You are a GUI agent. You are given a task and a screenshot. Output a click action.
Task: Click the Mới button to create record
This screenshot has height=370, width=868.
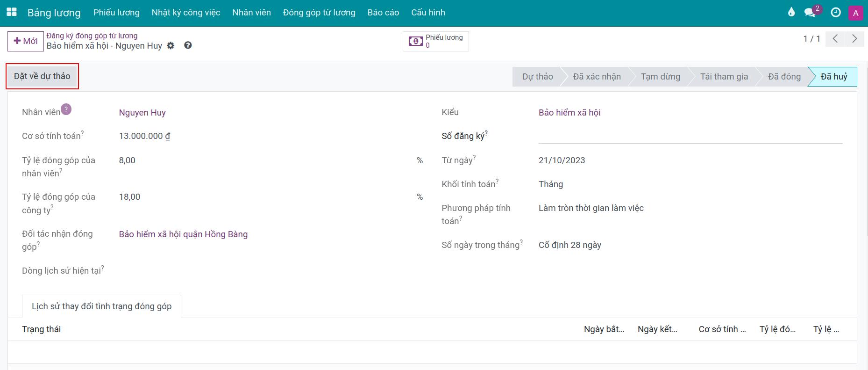(26, 41)
